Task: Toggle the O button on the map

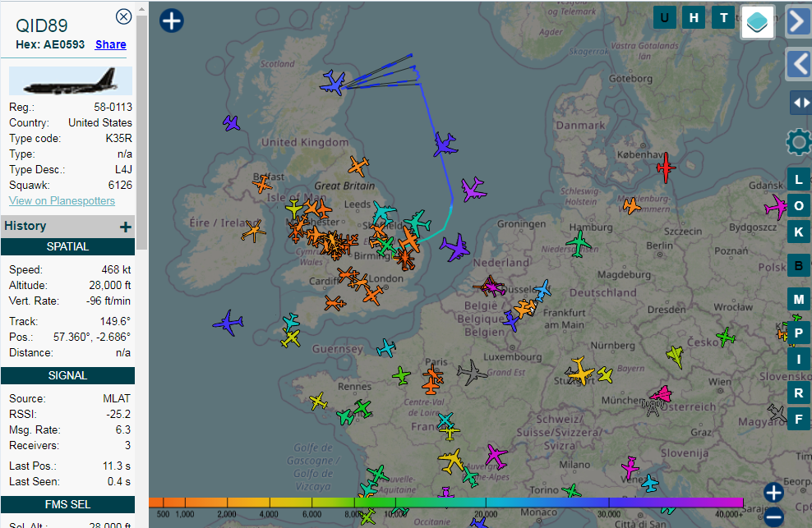Action: (x=799, y=205)
